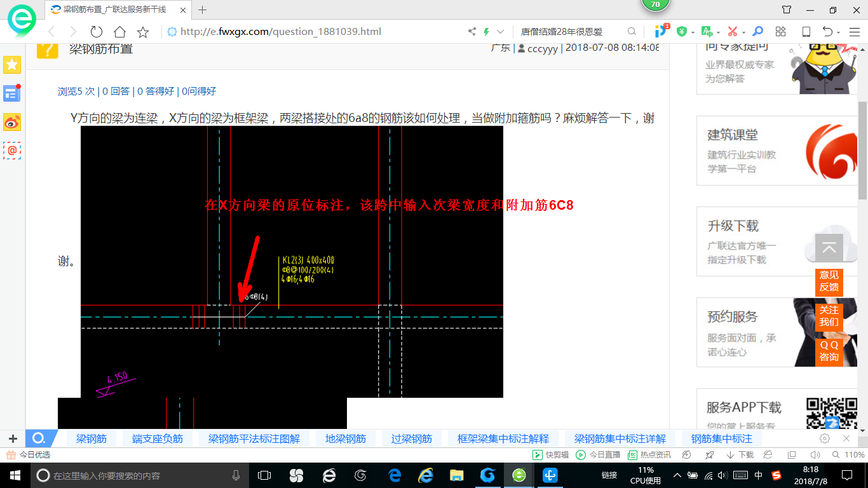Click the 端支座负筋 related search tag
The width and height of the screenshot is (868, 488).
coord(158,438)
